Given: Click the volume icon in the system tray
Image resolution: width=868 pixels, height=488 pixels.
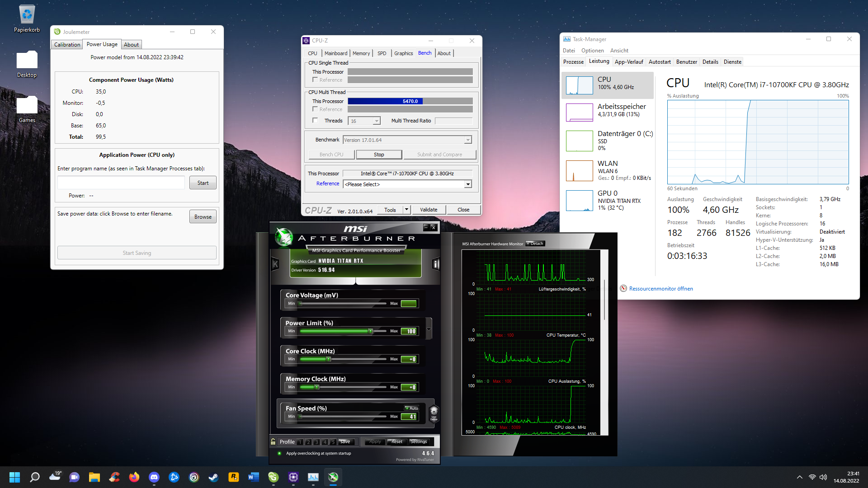Looking at the screenshot, I should pyautogui.click(x=823, y=477).
